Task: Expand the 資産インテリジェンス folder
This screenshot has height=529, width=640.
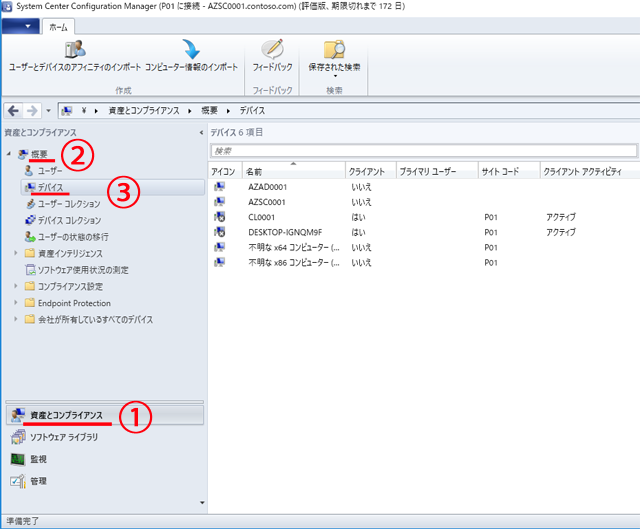Action: (17, 253)
